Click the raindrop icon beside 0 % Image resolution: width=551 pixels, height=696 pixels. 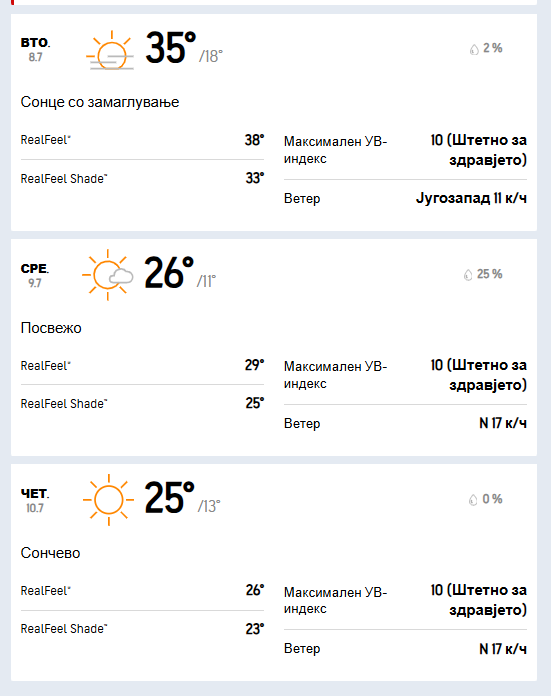coord(473,500)
